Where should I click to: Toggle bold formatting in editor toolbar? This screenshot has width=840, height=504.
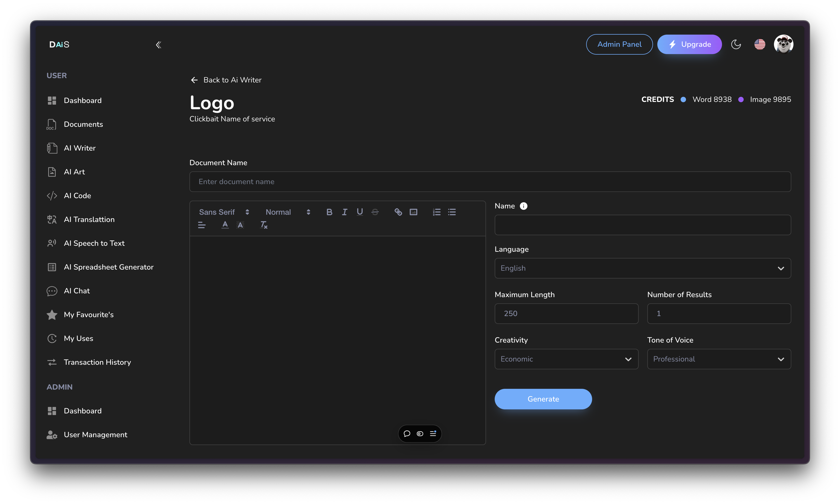[x=329, y=212]
